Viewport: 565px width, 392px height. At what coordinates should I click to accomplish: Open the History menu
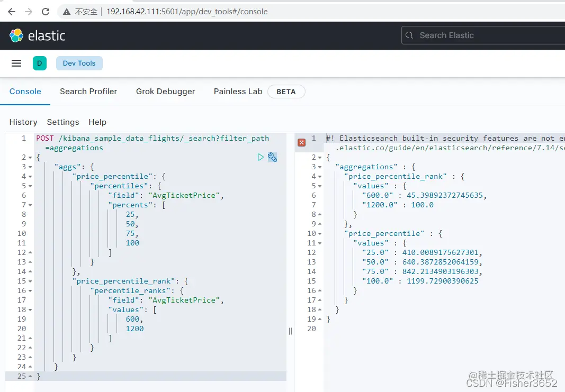23,122
